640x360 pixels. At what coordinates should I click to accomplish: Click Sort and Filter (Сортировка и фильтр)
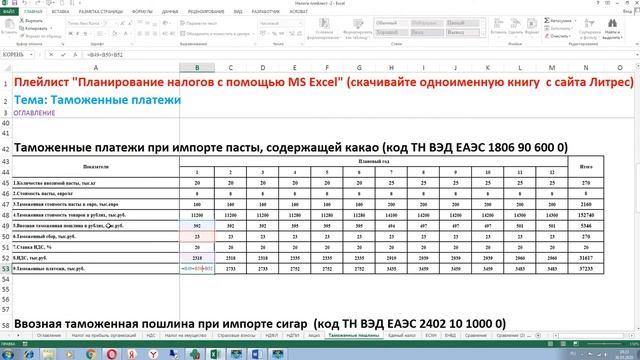(589, 28)
